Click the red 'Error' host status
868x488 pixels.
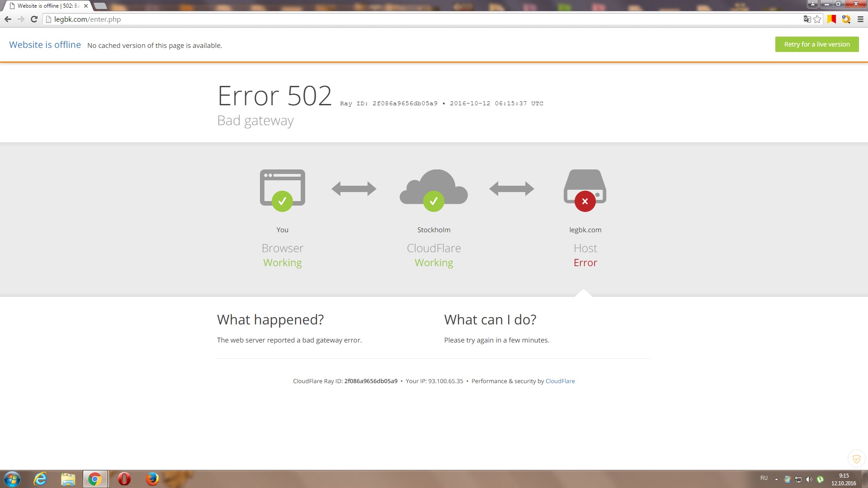585,263
